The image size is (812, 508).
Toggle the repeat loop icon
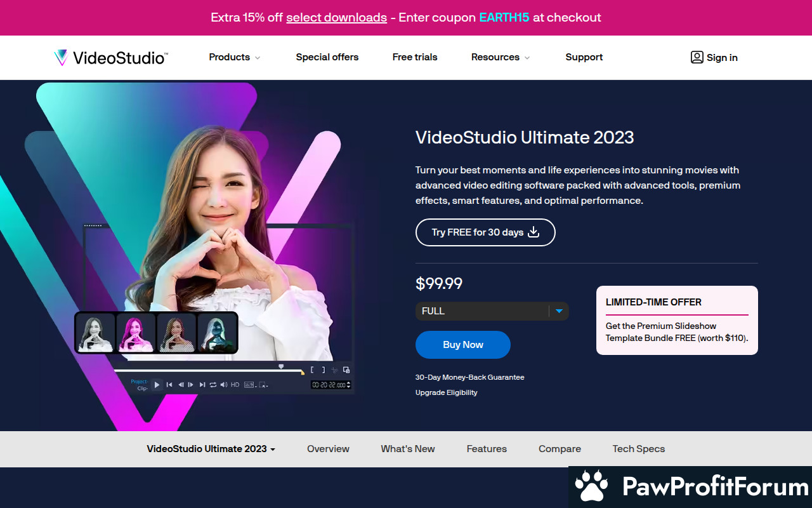pos(213,385)
